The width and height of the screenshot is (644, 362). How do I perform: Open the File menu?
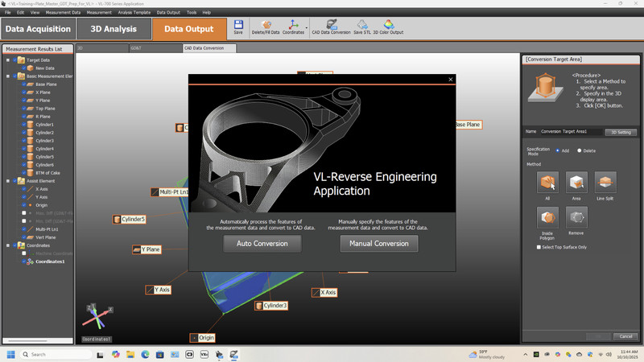tap(8, 12)
